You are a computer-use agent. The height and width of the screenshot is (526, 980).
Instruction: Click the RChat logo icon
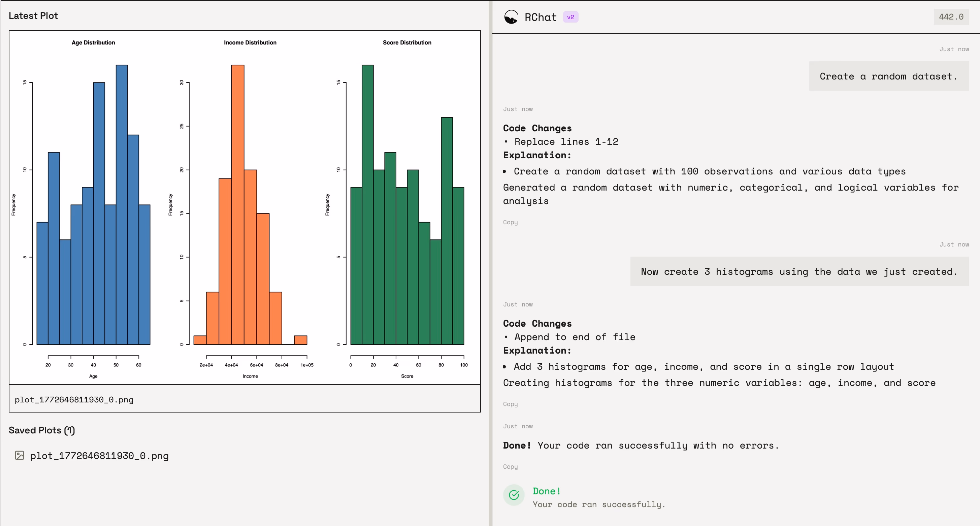click(x=511, y=17)
